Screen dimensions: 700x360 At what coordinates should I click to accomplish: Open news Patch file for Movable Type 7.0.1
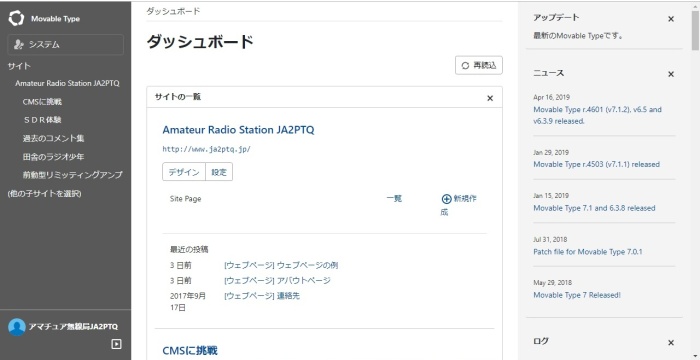point(588,252)
